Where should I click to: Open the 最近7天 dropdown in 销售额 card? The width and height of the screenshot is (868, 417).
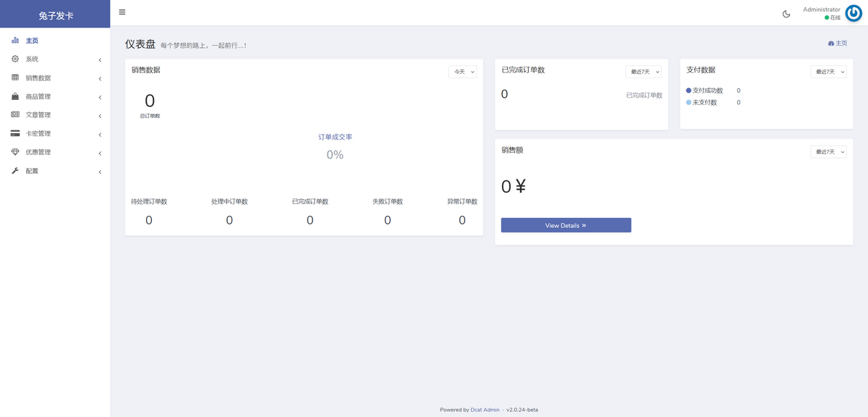coord(828,151)
